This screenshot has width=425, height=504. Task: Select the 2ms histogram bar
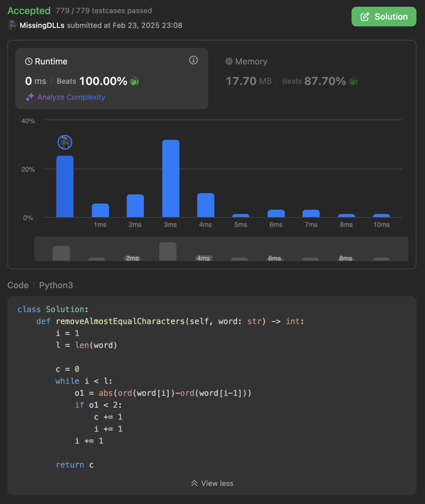[x=135, y=206]
